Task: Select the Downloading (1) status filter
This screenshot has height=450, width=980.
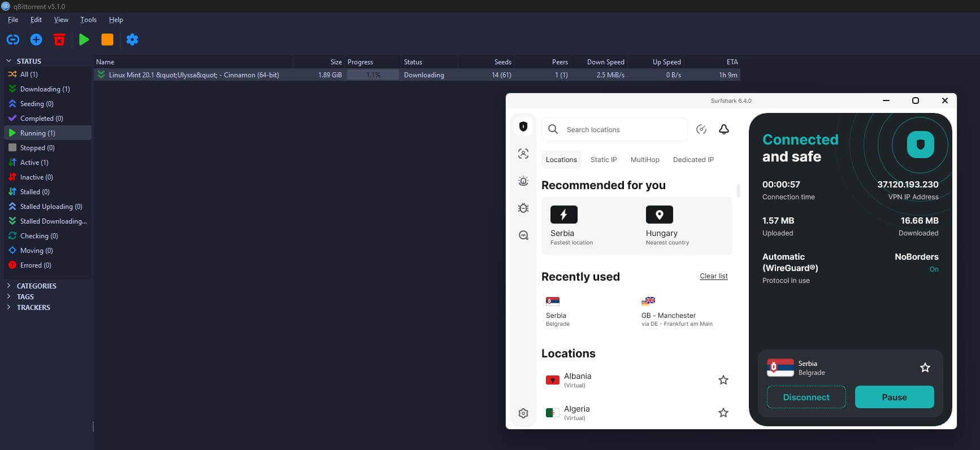Action: pyautogui.click(x=47, y=89)
